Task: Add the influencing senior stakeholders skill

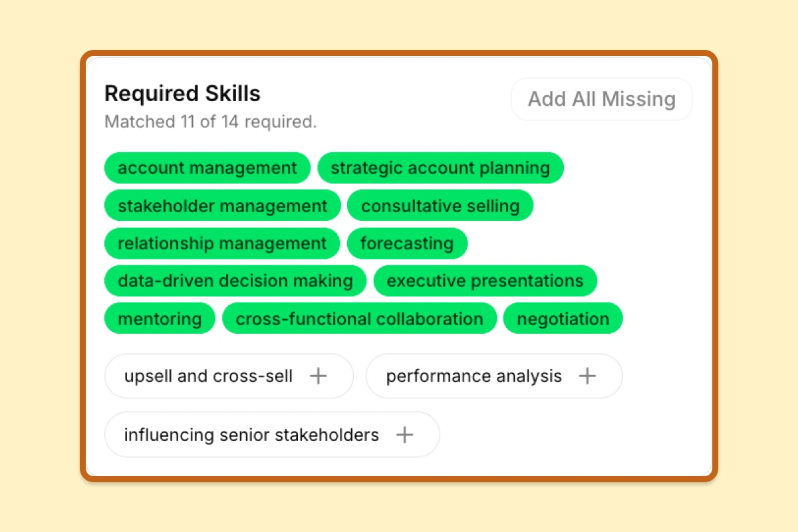Action: coord(271,434)
